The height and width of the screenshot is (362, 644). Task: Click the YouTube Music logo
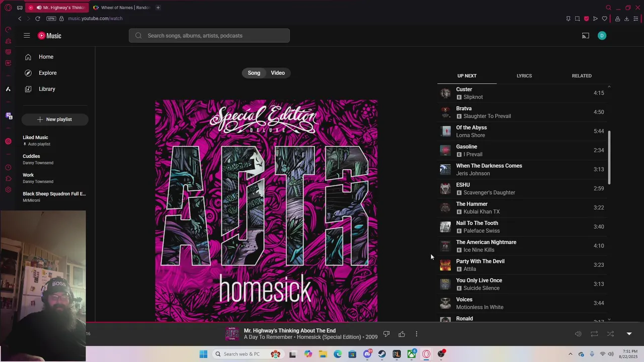pyautogui.click(x=50, y=36)
